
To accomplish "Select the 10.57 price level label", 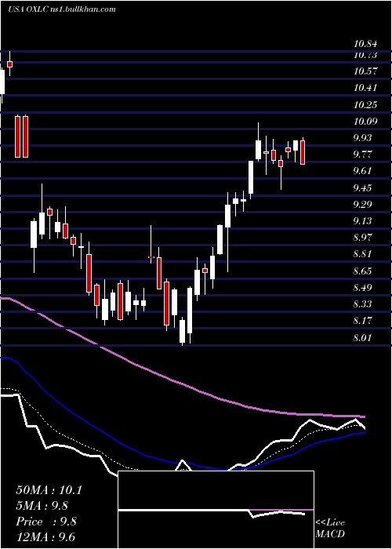I will click(x=365, y=71).
